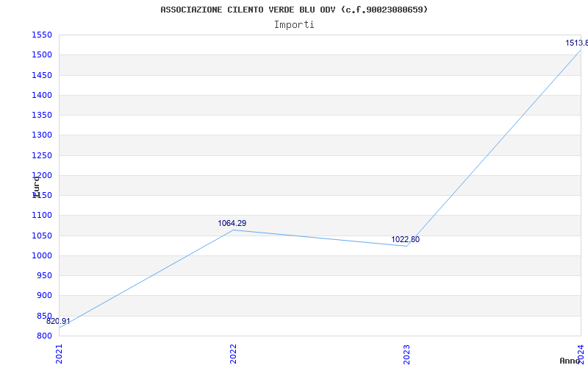
Task: Click the 2021 x-axis year label
Action: point(59,354)
